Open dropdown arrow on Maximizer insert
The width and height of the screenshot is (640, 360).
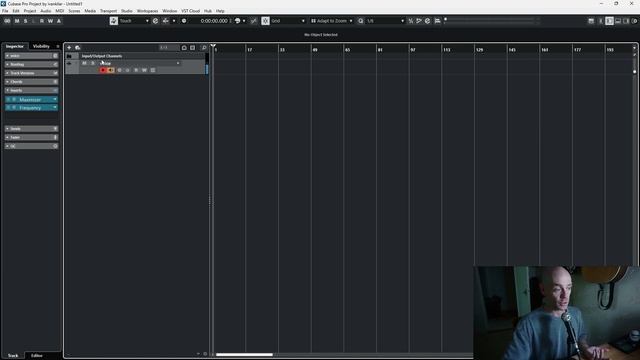click(55, 99)
